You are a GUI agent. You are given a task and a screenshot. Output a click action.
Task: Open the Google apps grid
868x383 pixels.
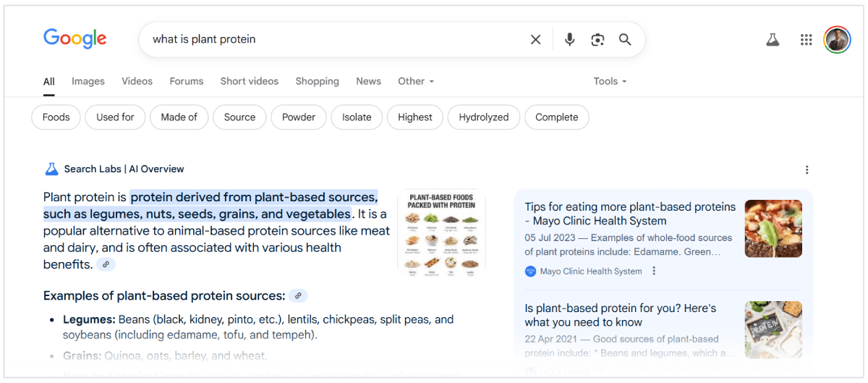pos(806,40)
